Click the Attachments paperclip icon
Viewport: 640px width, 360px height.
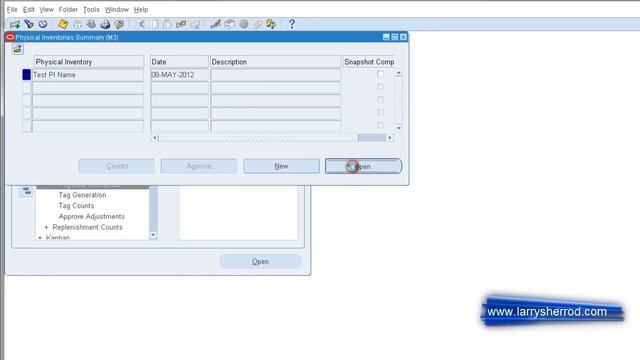(x=257, y=24)
